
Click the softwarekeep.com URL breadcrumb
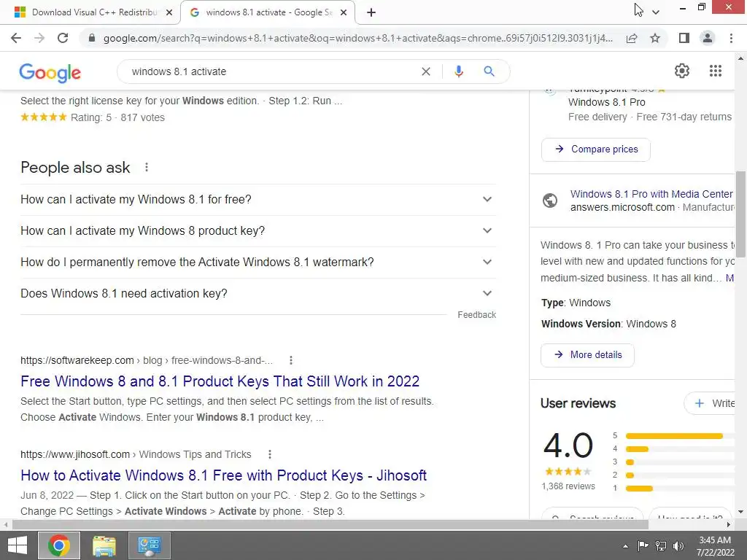point(147,360)
